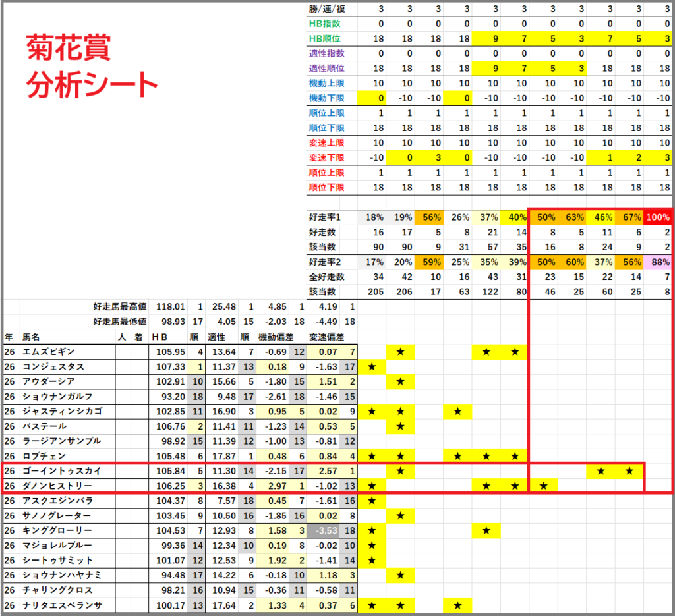Image resolution: width=675 pixels, height=616 pixels.
Task: Select the 該当数 value 206
Action: 404,292
